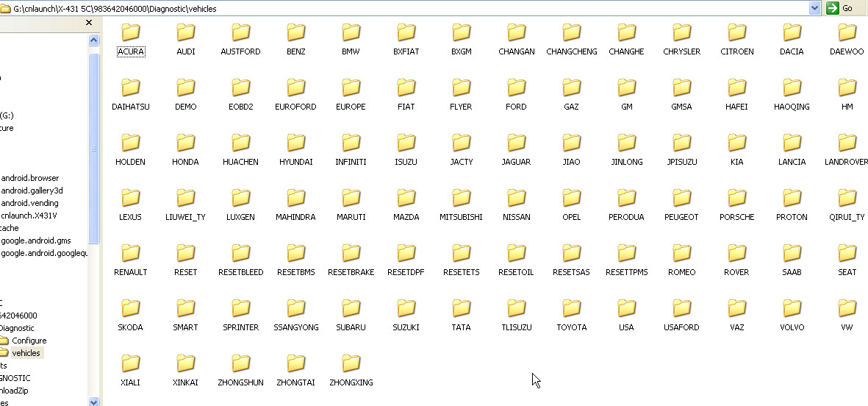The height and width of the screenshot is (406, 868).
Task: Select the BMW folder
Action: click(x=351, y=40)
